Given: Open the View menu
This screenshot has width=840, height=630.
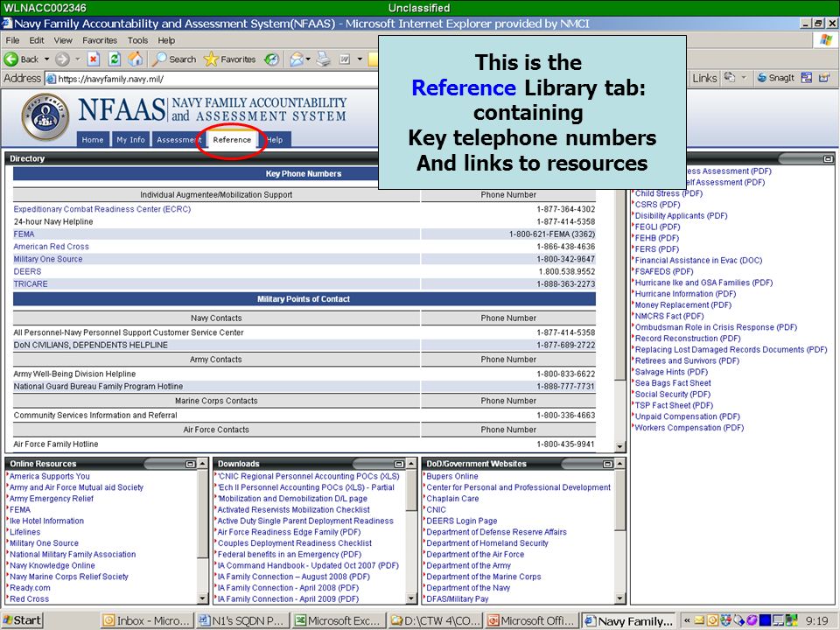Looking at the screenshot, I should (x=63, y=40).
